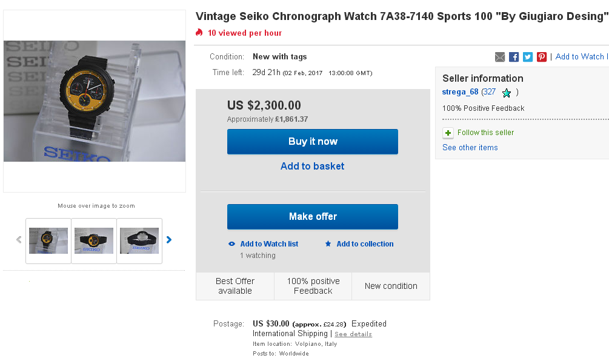Expand postage See details link
Screen dimensions: 609x364
point(353,334)
